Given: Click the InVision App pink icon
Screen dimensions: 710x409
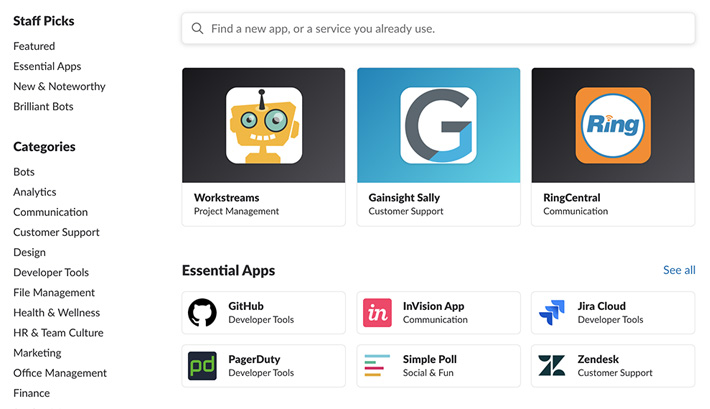Looking at the screenshot, I should (377, 313).
